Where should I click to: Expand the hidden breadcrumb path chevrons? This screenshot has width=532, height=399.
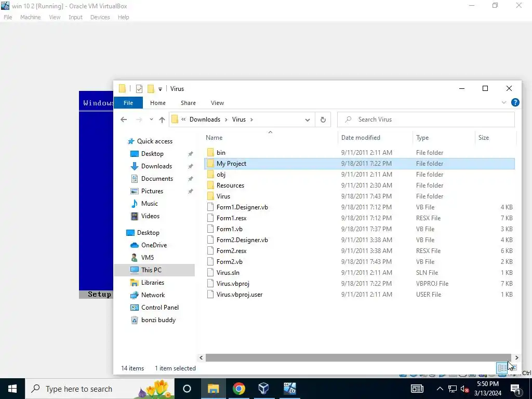183,119
